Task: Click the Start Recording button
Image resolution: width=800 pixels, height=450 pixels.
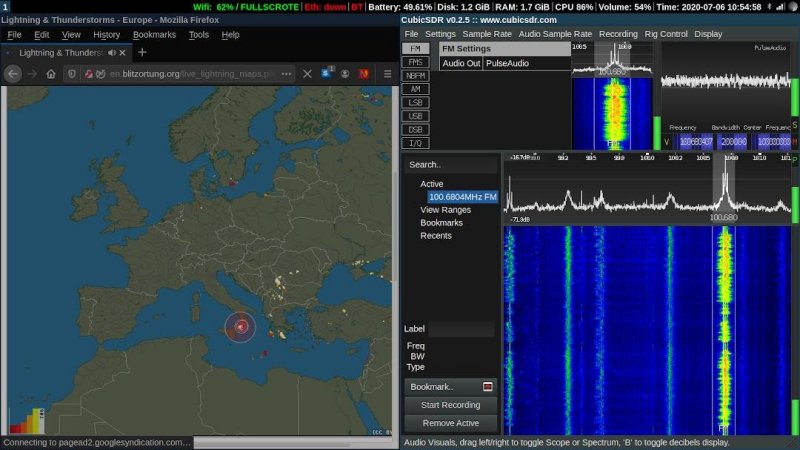Action: [450, 405]
